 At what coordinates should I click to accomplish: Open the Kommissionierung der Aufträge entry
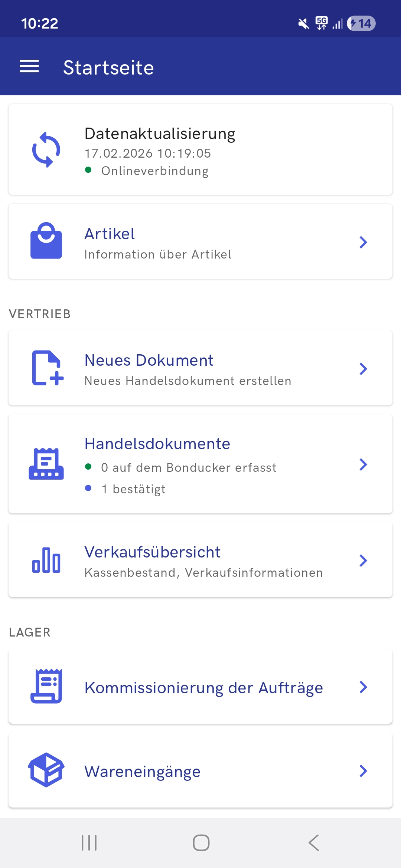(x=200, y=686)
